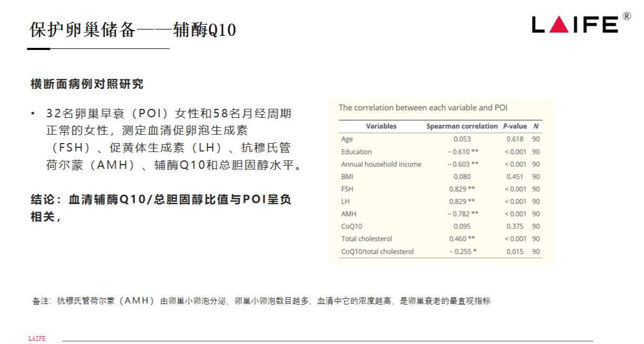Click the line ending 辅酶Q10和总胆固醇水平。

coord(175,165)
